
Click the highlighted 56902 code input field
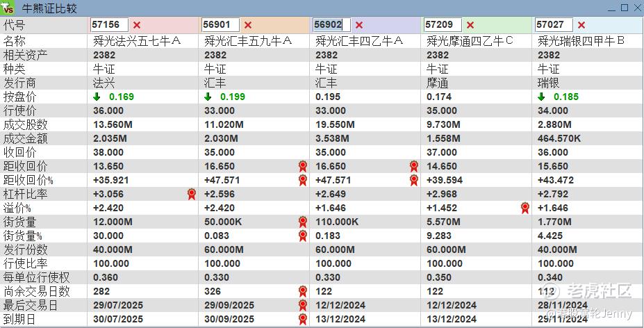331,24
